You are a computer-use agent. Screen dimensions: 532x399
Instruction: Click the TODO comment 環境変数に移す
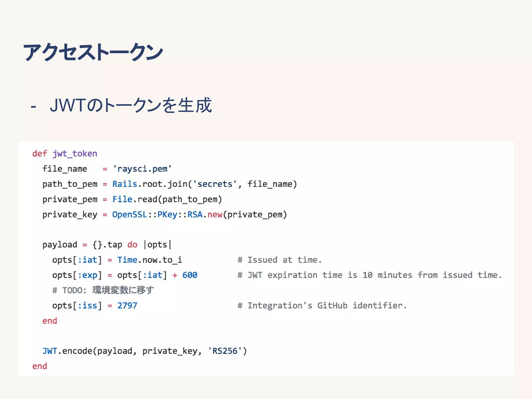(103, 290)
